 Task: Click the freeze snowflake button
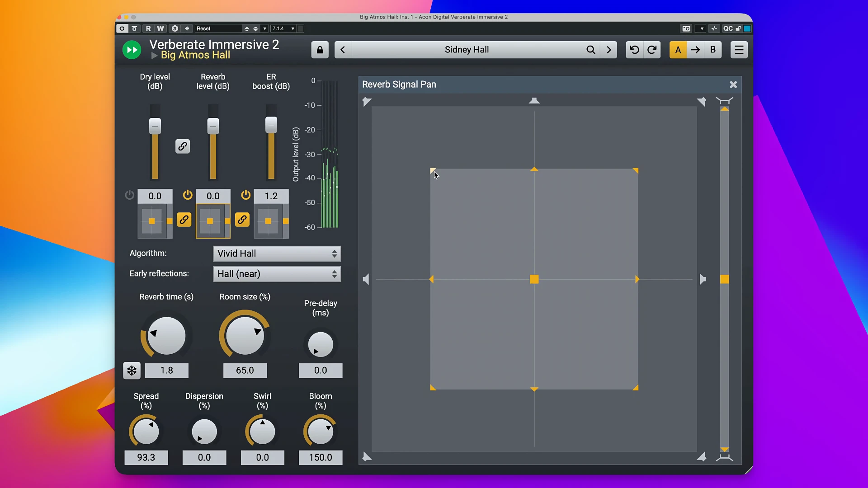point(132,371)
